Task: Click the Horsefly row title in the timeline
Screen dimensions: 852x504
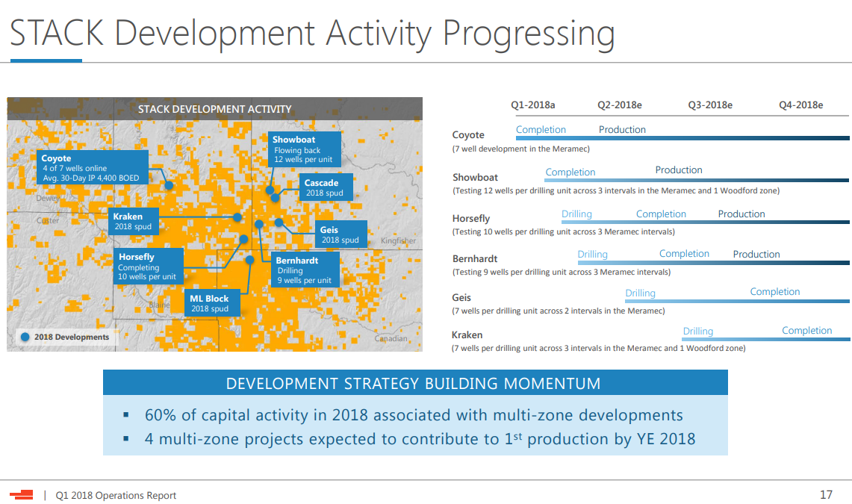Action: click(x=471, y=218)
